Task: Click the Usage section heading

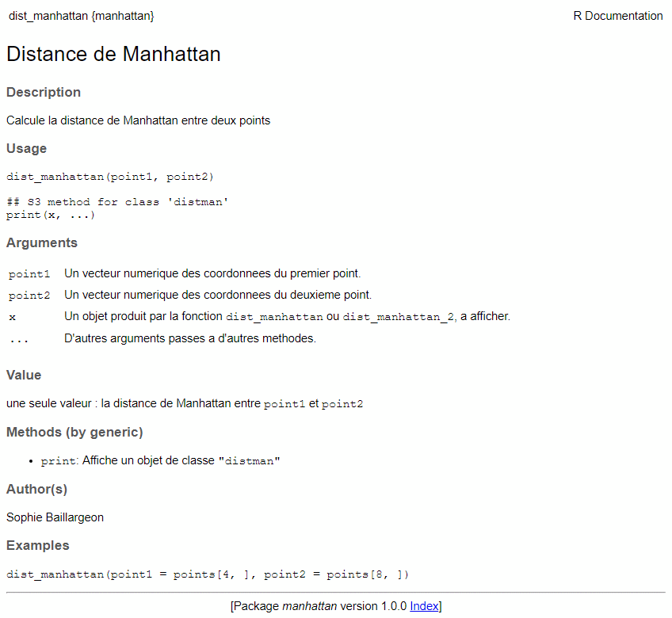Action: click(26, 148)
